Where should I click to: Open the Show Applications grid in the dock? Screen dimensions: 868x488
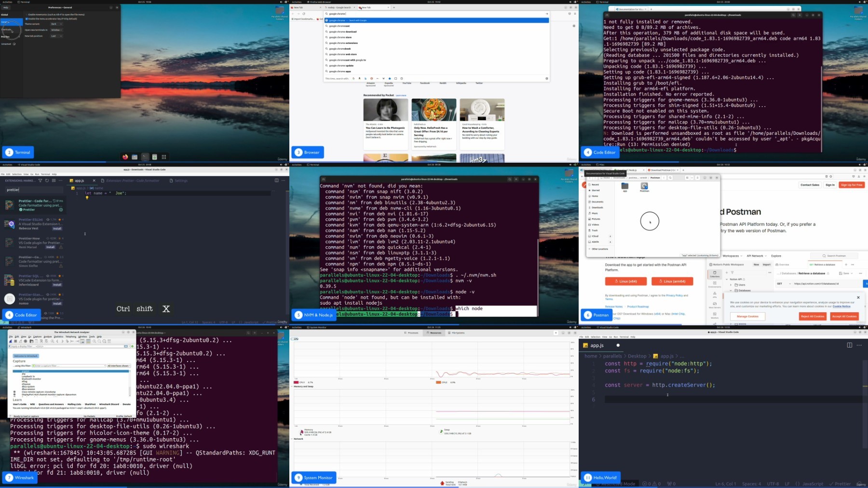[164, 157]
